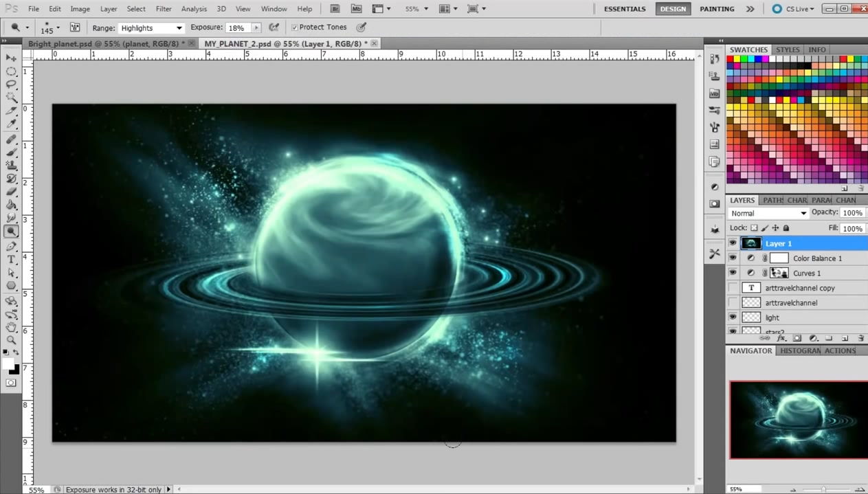Add a layer mask in Layers panel
Screen dimensions: 868x494
point(797,338)
